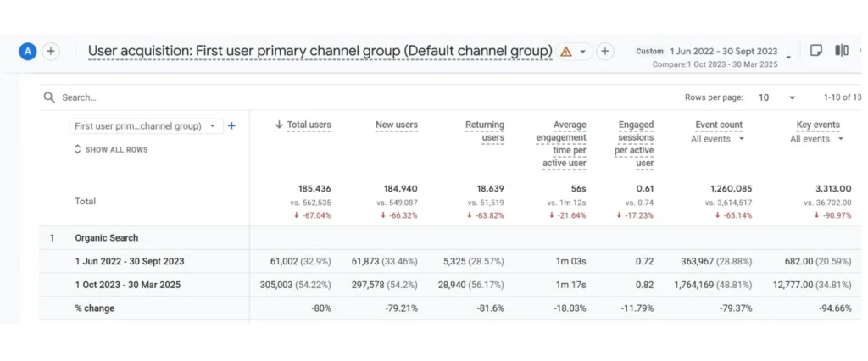This screenshot has width=868, height=361.
Task: Open the Key events 'All events' dropdown
Action: 817,139
